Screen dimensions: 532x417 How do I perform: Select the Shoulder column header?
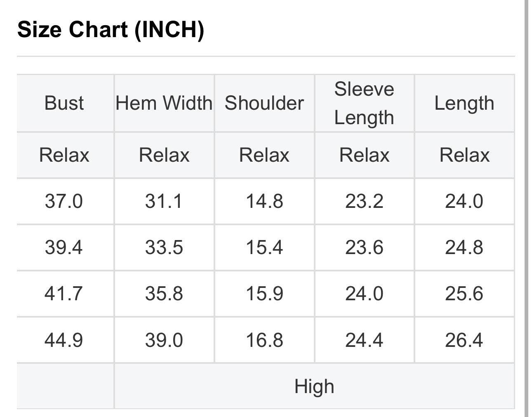tap(264, 103)
